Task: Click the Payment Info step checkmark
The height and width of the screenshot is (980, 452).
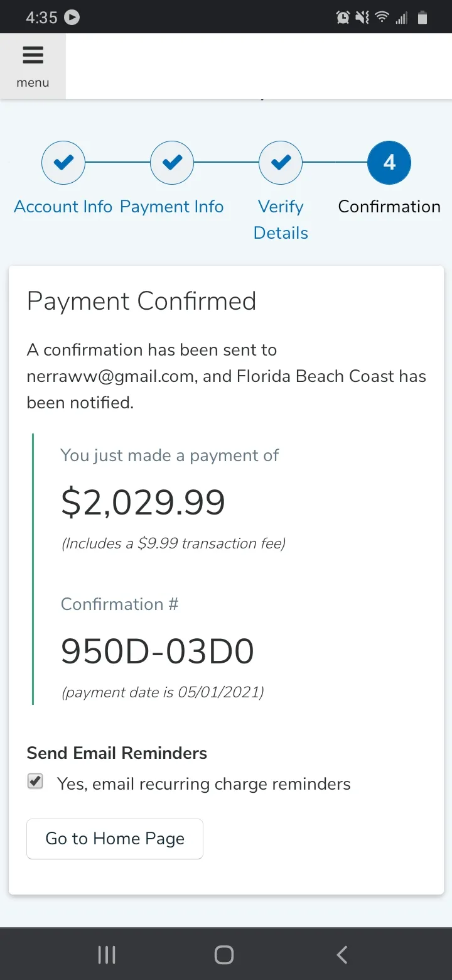Action: pyautogui.click(x=172, y=163)
